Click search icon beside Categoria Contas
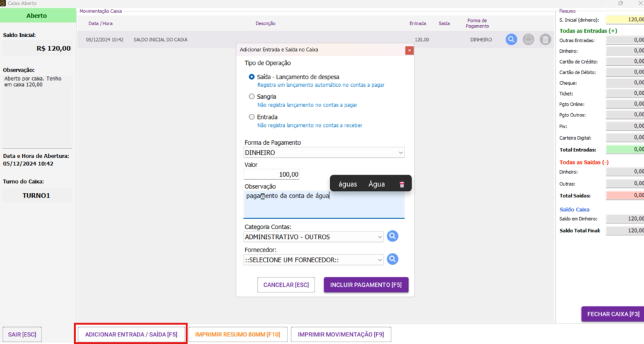The width and height of the screenshot is (644, 344). (392, 236)
